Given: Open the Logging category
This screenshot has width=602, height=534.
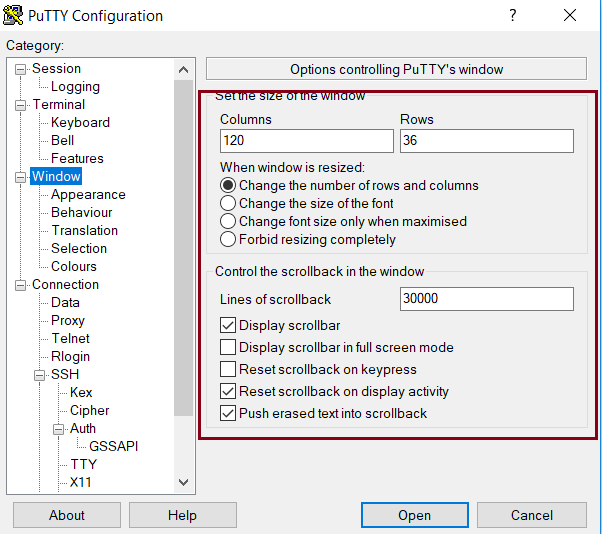Looking at the screenshot, I should click(x=75, y=86).
